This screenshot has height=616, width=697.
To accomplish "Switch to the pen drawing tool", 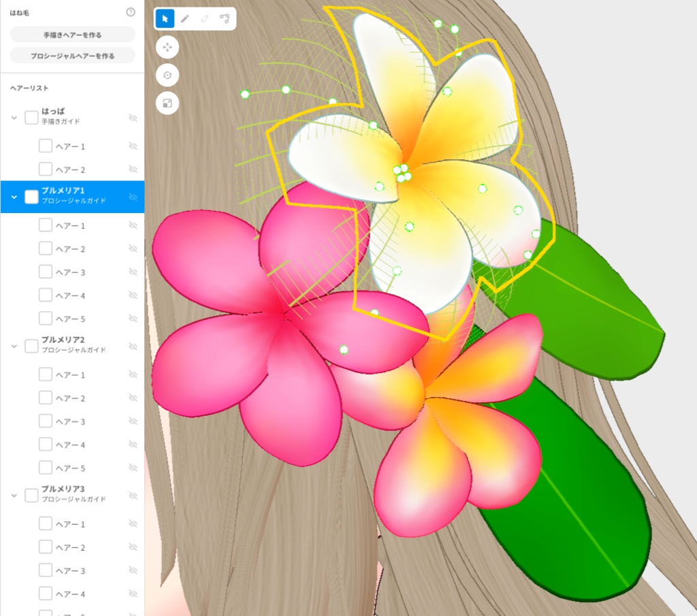I will coord(185,18).
